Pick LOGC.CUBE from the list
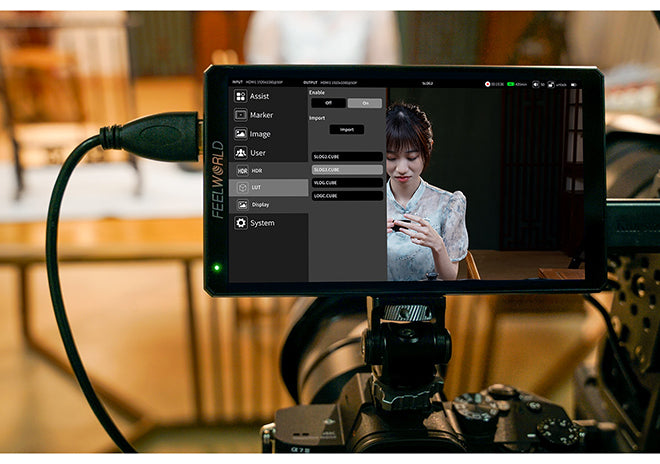 (x=346, y=196)
